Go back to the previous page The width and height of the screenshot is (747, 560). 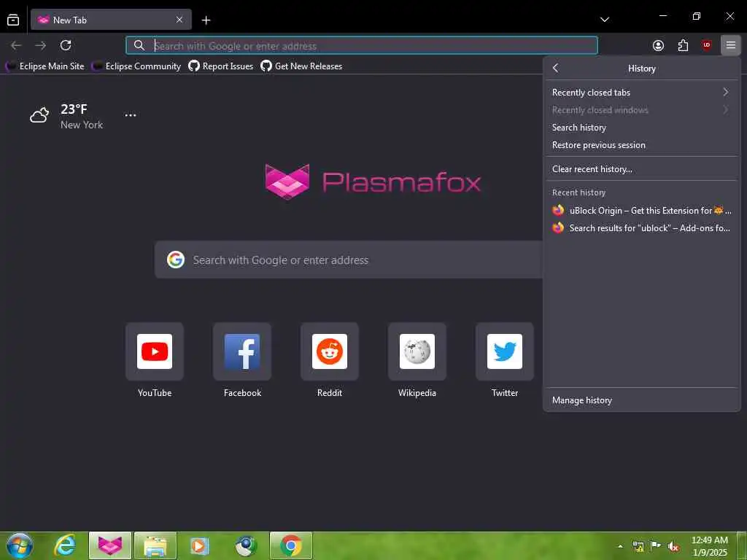pyautogui.click(x=16, y=45)
